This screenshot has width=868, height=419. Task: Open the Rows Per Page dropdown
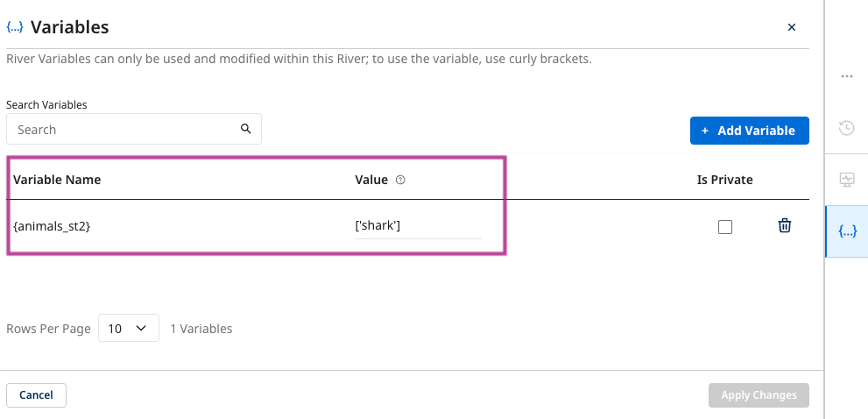pos(128,329)
